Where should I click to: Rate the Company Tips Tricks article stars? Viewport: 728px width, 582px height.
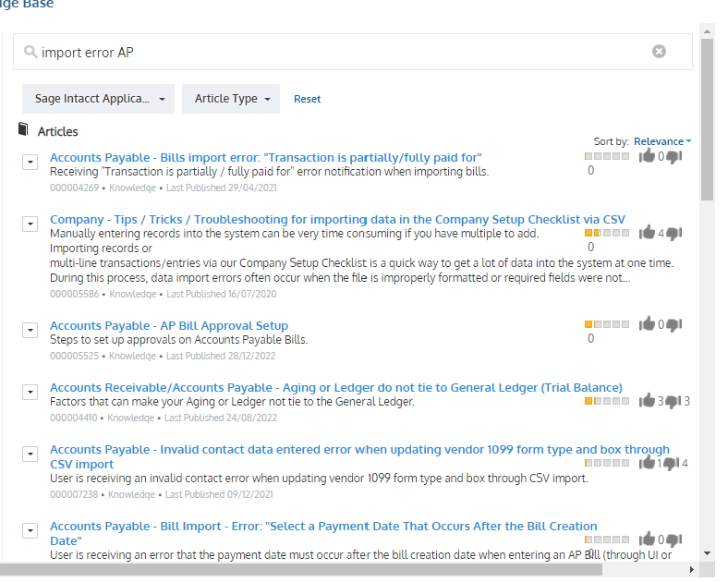(x=607, y=233)
